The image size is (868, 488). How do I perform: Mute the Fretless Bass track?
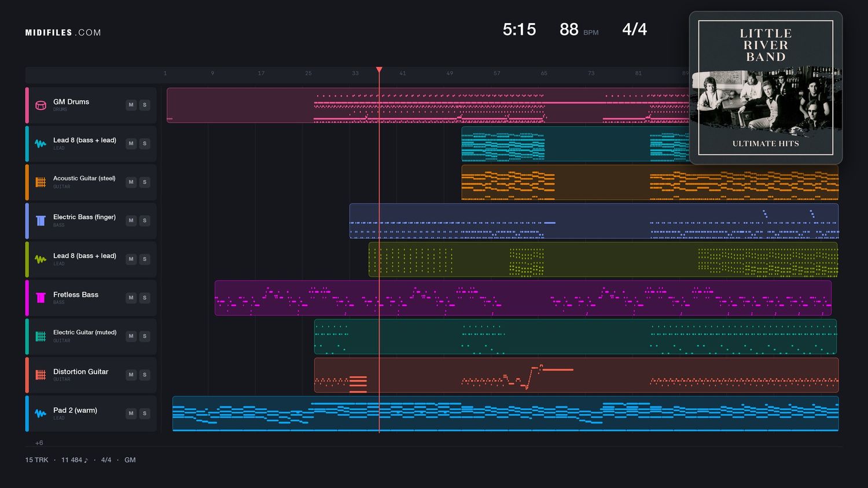coord(131,298)
